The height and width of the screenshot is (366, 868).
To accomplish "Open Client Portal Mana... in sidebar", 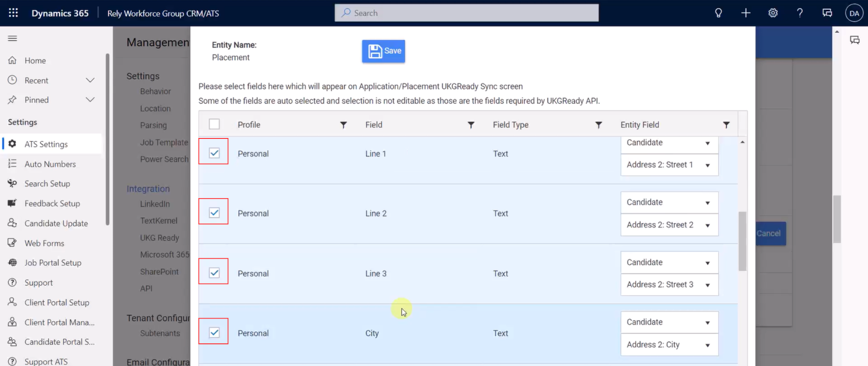I will pyautogui.click(x=59, y=322).
